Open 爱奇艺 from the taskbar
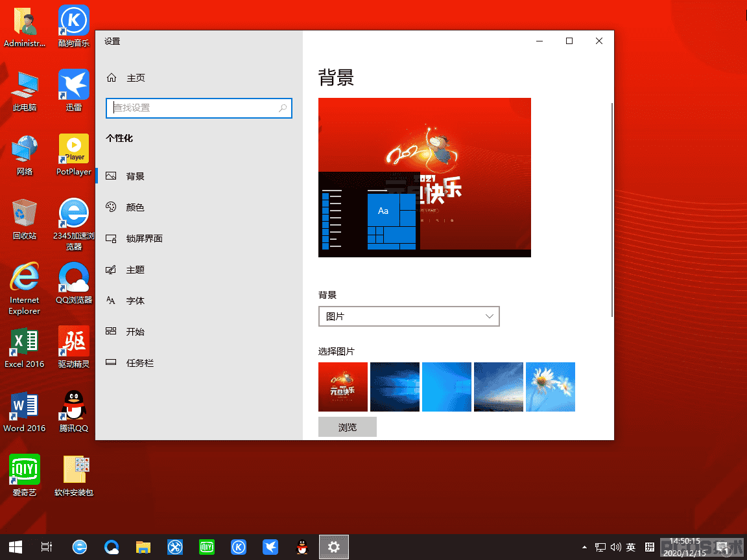Screen dimensions: 747x560 tap(207, 547)
